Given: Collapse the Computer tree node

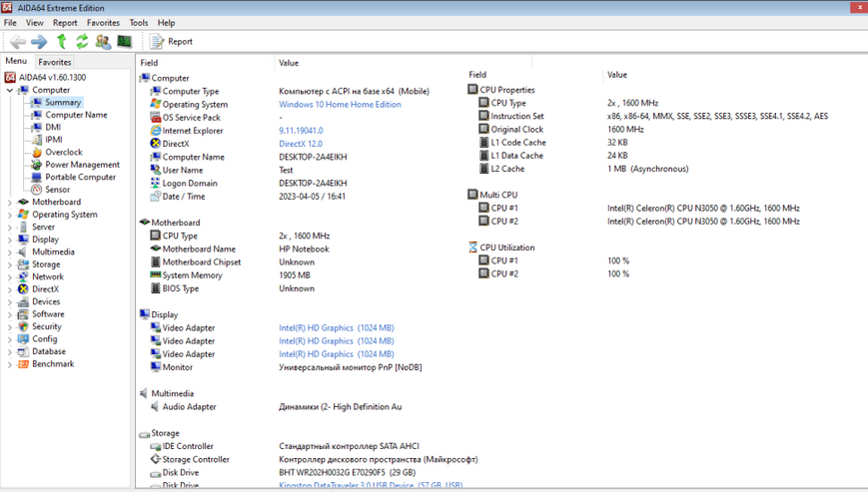Looking at the screenshot, I should tap(9, 90).
